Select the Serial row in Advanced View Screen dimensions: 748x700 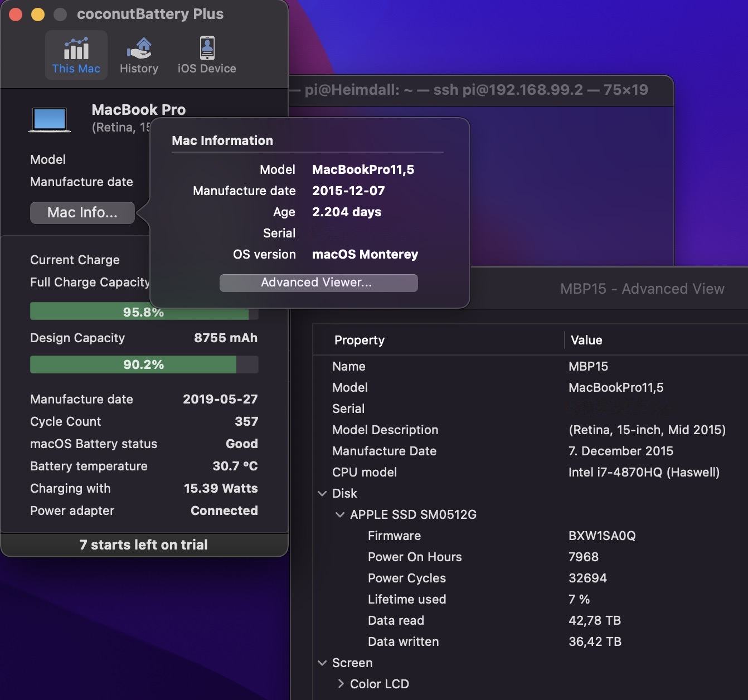pyautogui.click(x=530, y=409)
